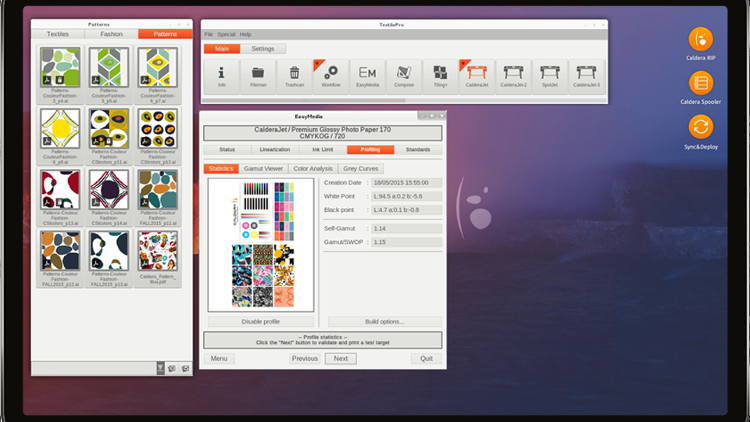Open the Color Analysis sub-tab

point(313,168)
